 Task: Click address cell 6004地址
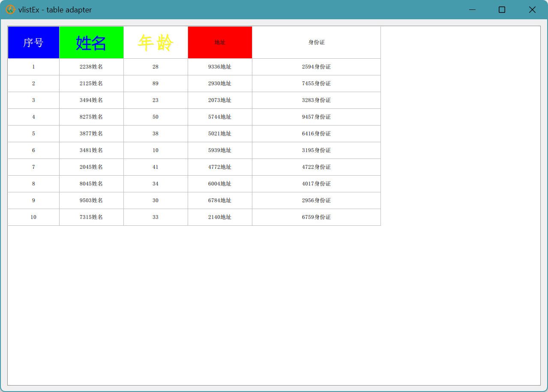coord(220,184)
